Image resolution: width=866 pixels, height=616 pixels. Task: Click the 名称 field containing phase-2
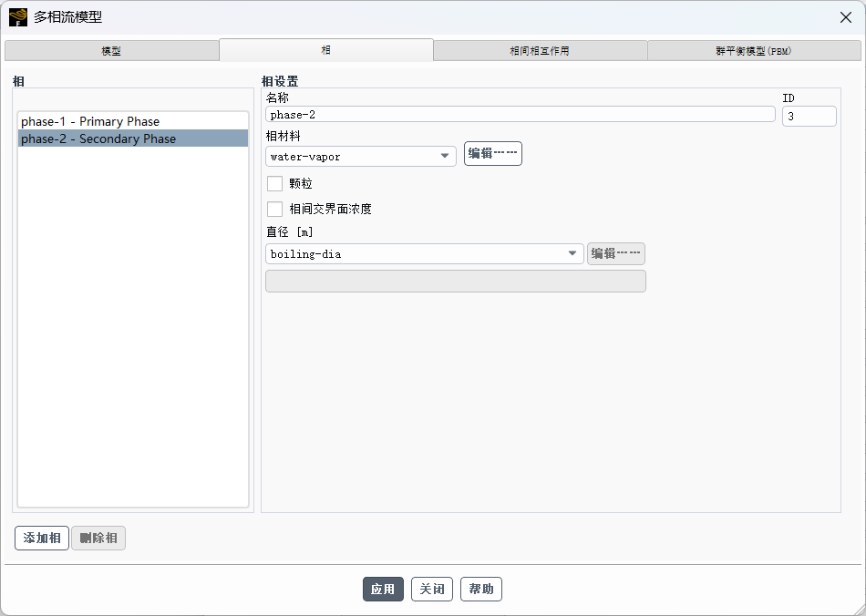[x=521, y=114]
